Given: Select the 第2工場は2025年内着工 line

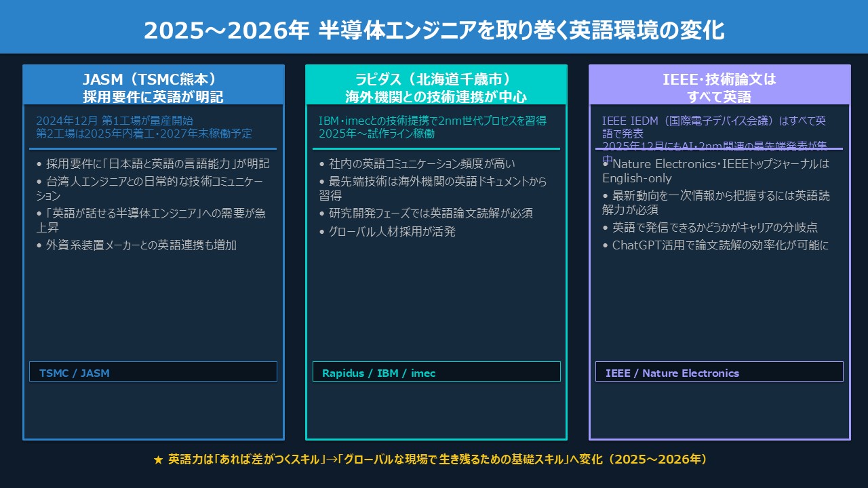Looking at the screenshot, I should (x=144, y=134).
